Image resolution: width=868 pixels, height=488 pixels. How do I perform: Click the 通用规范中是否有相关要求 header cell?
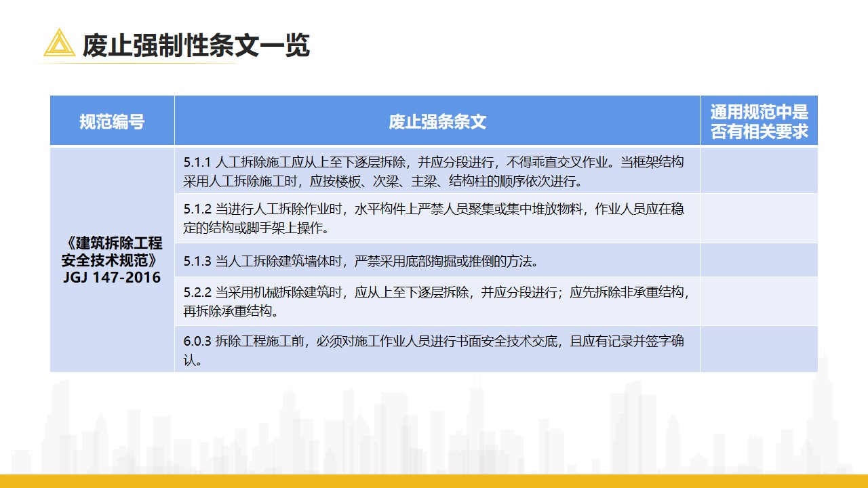coord(759,121)
